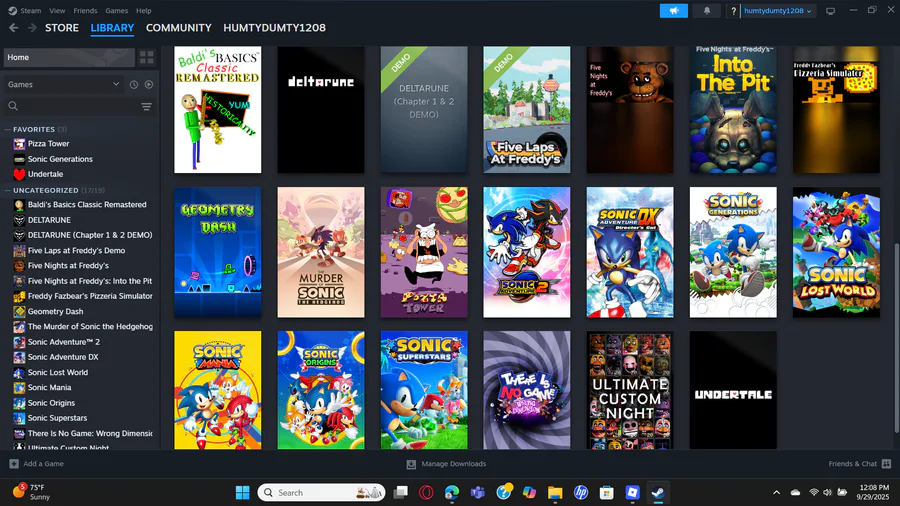Screen dimensions: 900x506
Task: Click the Library tab
Action: click(x=112, y=28)
